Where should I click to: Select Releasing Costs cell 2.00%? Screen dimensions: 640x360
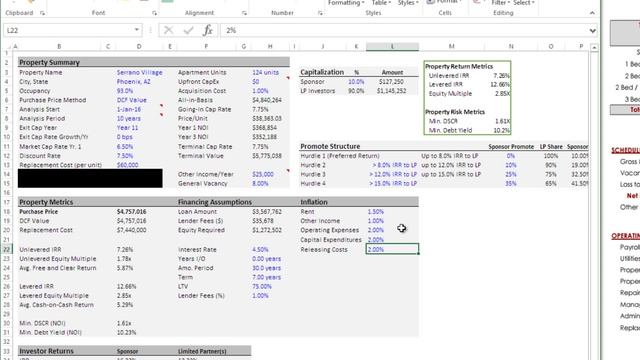[x=392, y=249]
